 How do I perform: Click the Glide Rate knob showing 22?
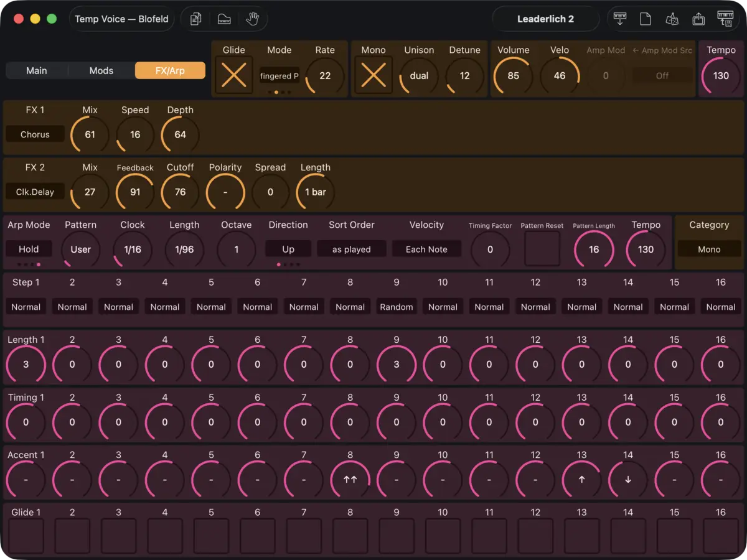tap(325, 76)
